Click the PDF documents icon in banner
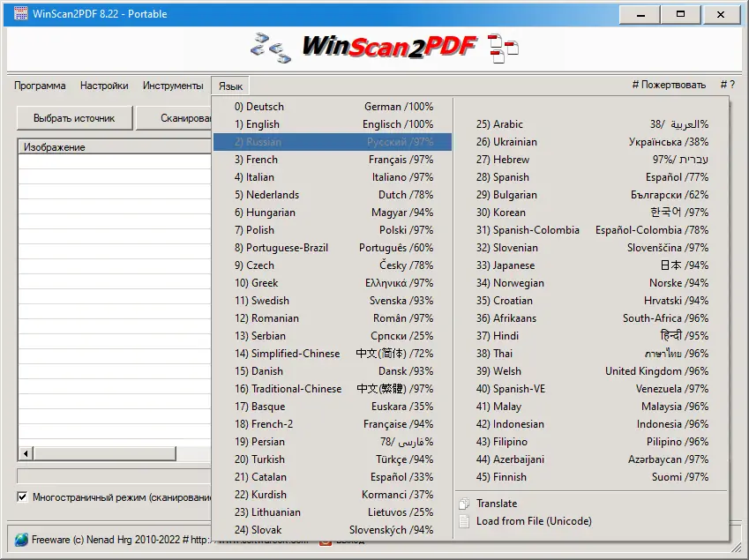Screen dimensions: 749x560 click(x=504, y=49)
